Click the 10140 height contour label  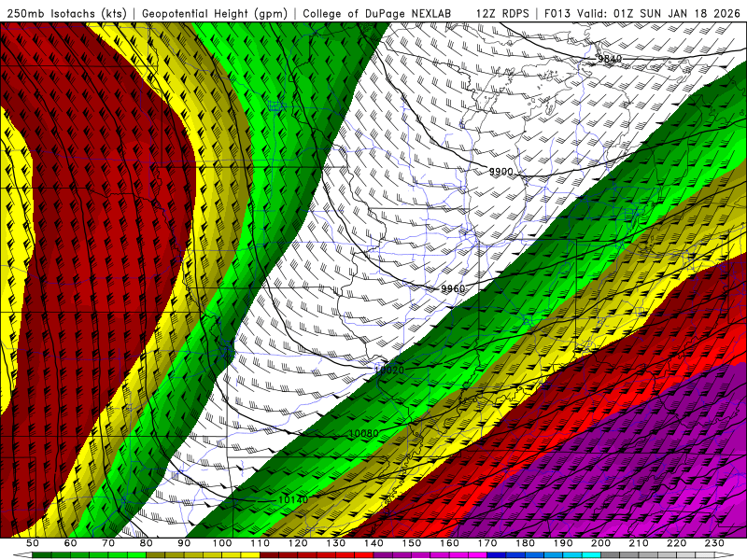tap(293, 500)
